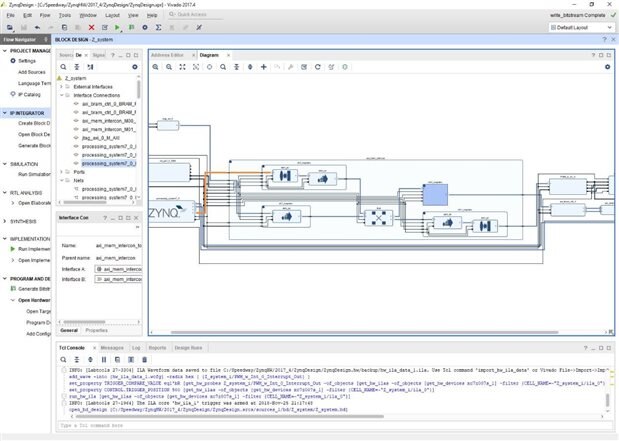Click the zoom in icon in Diagram toolbar

[x=154, y=67]
